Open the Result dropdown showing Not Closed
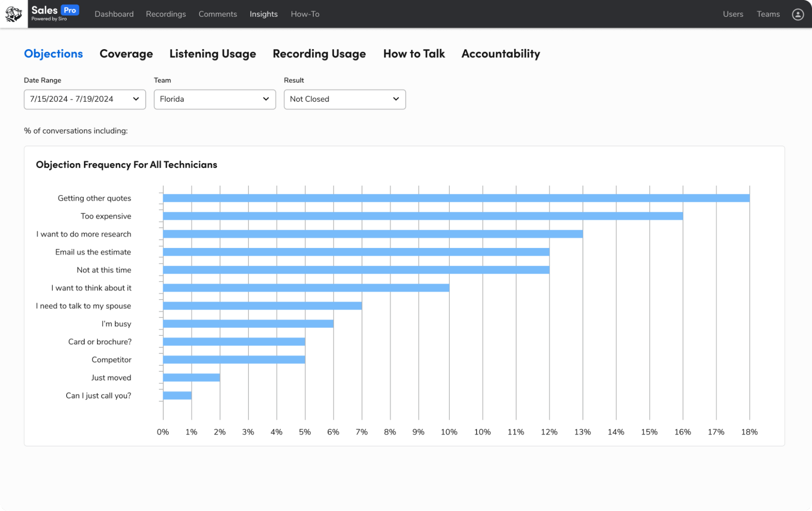 click(x=344, y=99)
